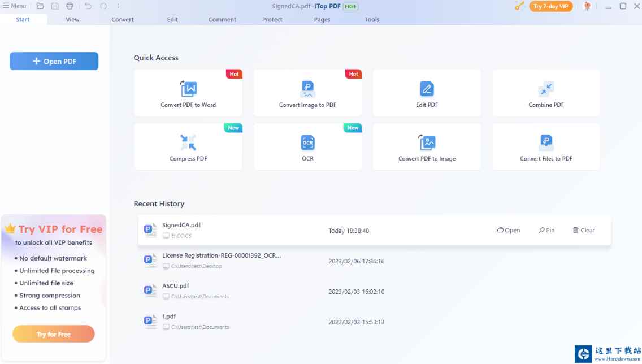Click the undo arrow icon
The width and height of the screenshot is (642, 364).
(88, 6)
